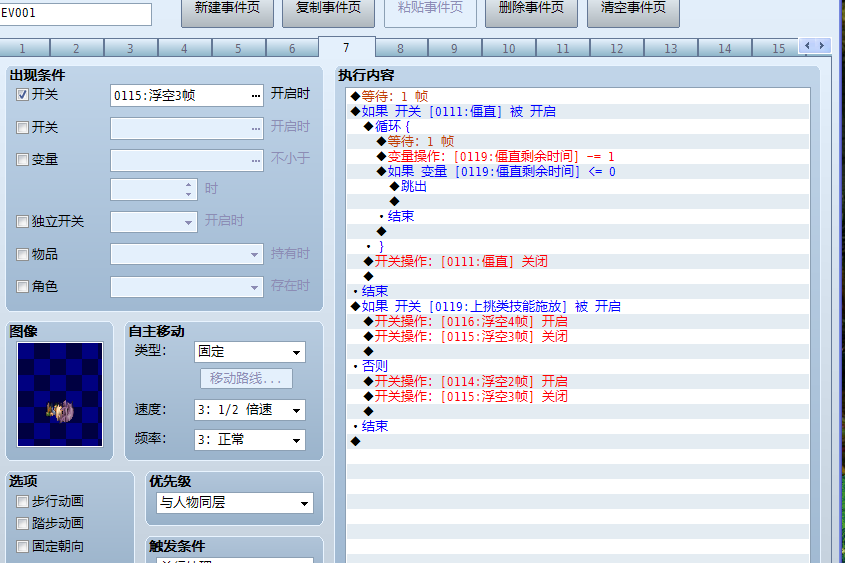The width and height of the screenshot is (845, 563).
Task: Open the 优先级 dropdown 与人物同层
Action: (x=234, y=503)
